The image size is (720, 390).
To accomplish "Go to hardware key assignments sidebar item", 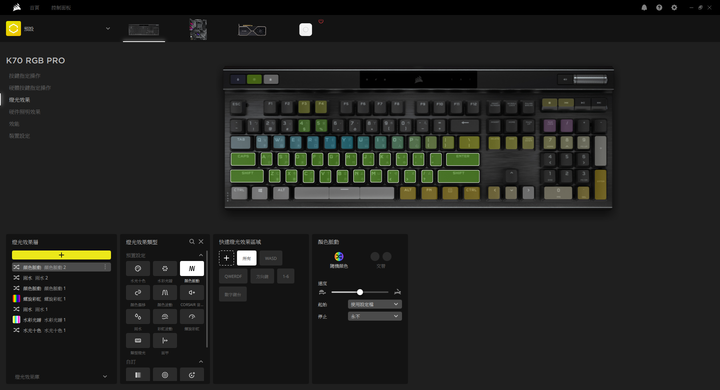I will click(30, 88).
